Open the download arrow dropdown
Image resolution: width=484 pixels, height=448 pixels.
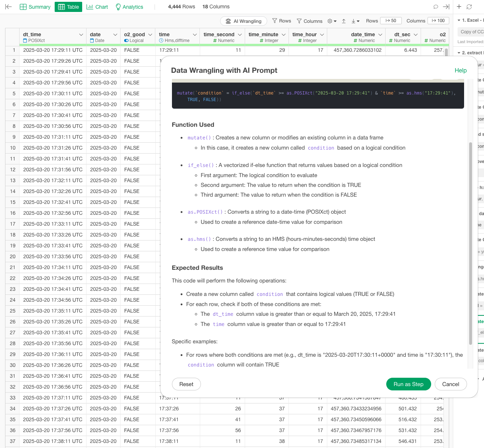(x=355, y=21)
